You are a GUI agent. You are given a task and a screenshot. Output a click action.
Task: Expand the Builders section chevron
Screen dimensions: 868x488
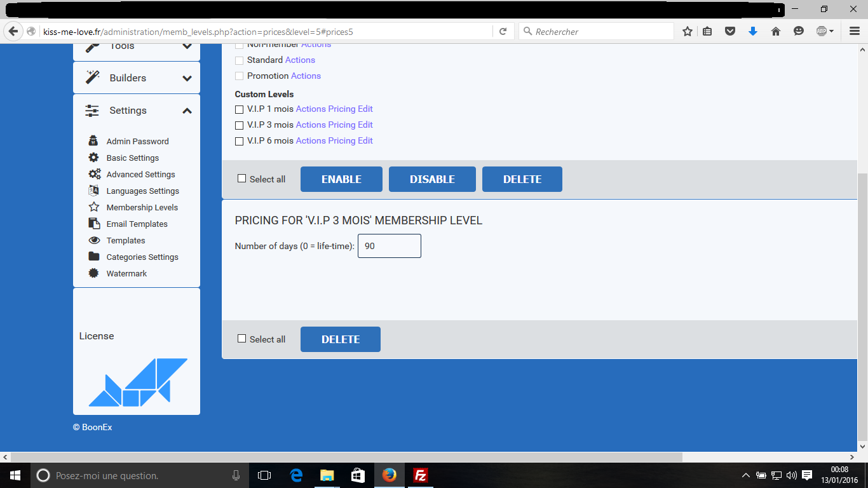click(187, 78)
